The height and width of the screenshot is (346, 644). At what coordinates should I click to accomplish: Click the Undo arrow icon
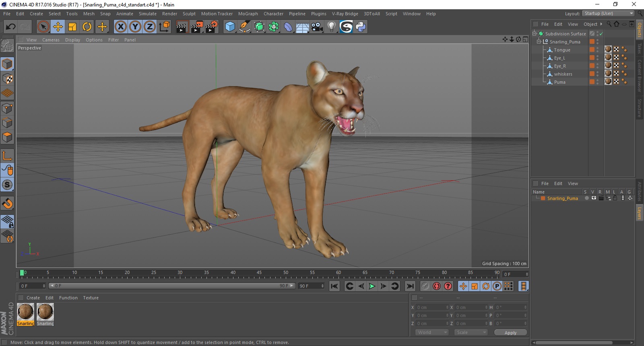point(10,27)
